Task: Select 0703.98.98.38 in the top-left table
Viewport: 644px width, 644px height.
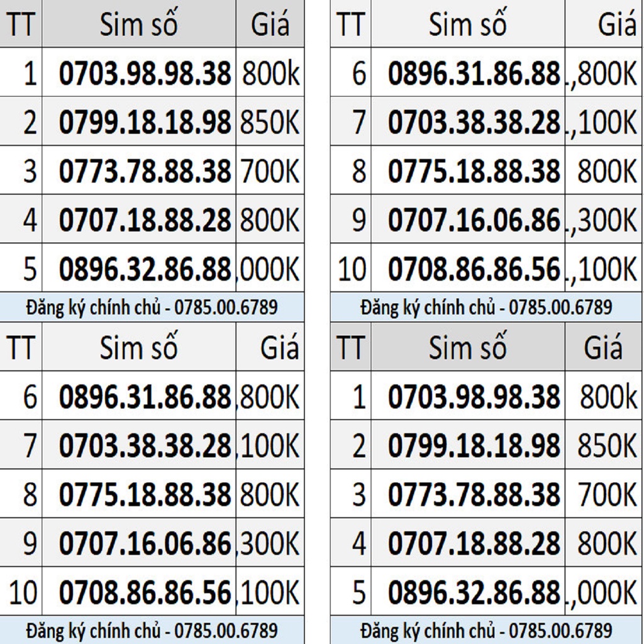Action: (x=145, y=74)
